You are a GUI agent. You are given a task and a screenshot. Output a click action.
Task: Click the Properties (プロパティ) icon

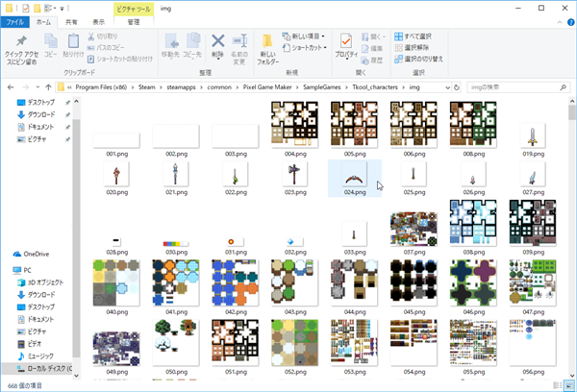346,41
